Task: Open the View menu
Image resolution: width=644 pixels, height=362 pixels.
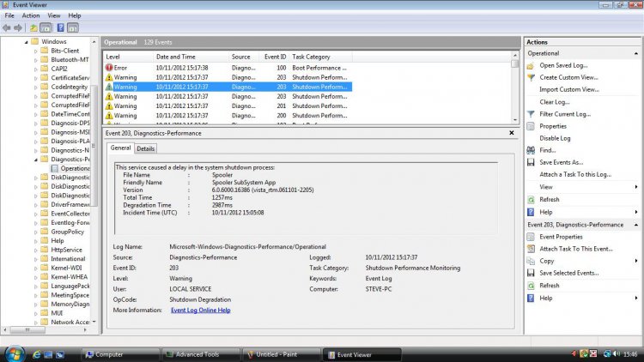Action: pos(54,15)
